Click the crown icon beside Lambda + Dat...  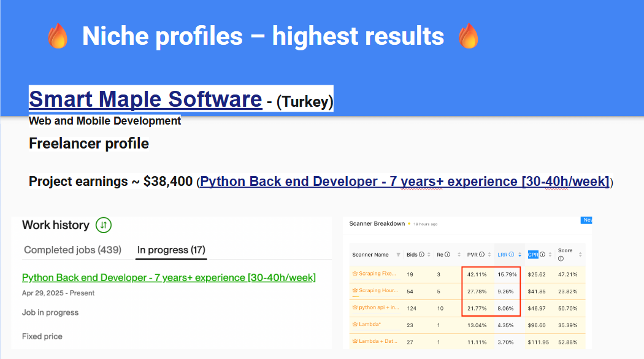click(355, 341)
